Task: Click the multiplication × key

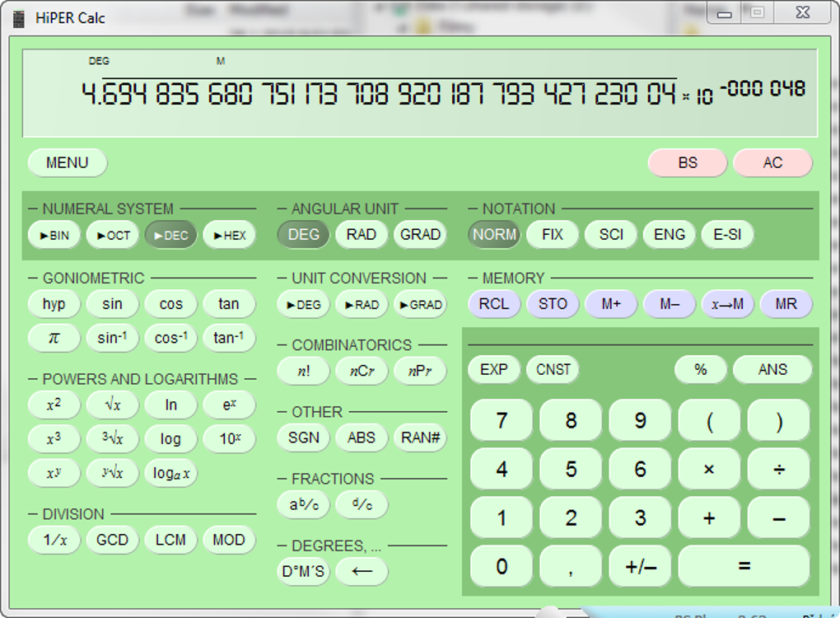Action: pyautogui.click(x=709, y=470)
